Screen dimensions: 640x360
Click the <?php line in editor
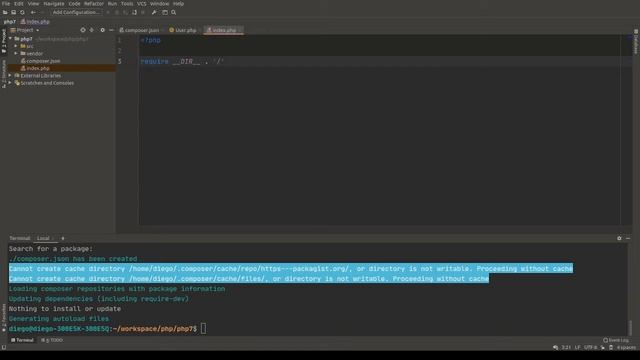151,40
